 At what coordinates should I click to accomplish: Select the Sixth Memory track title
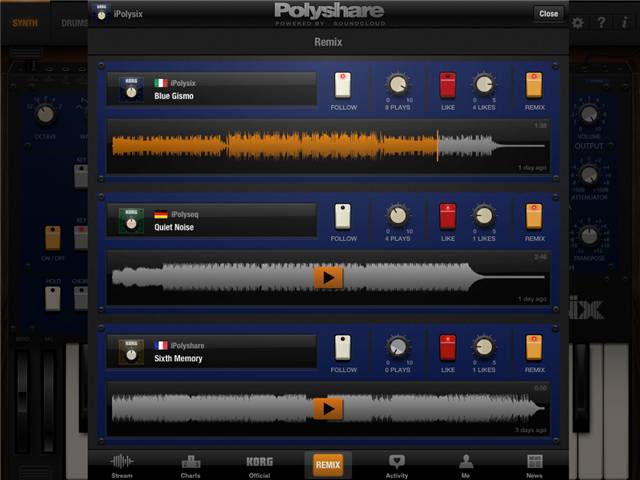coord(178,359)
